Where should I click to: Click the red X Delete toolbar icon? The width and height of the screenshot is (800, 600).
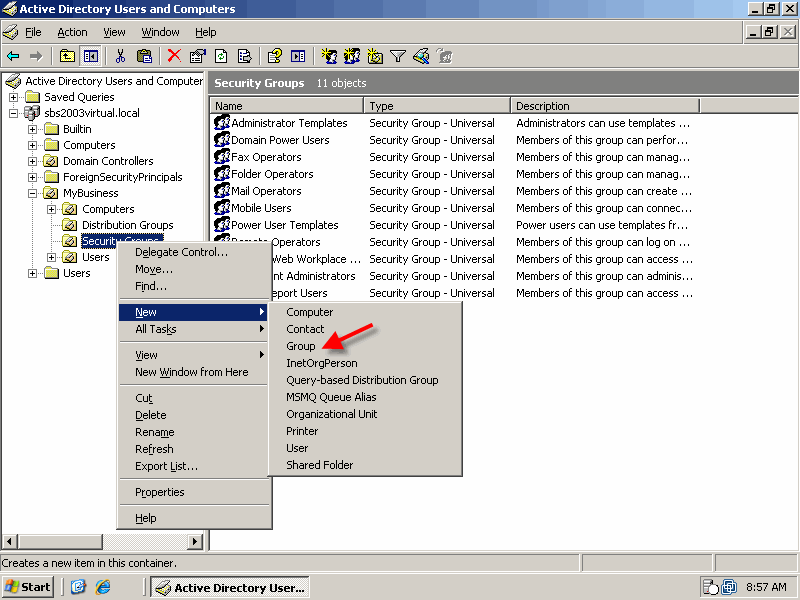coord(174,56)
